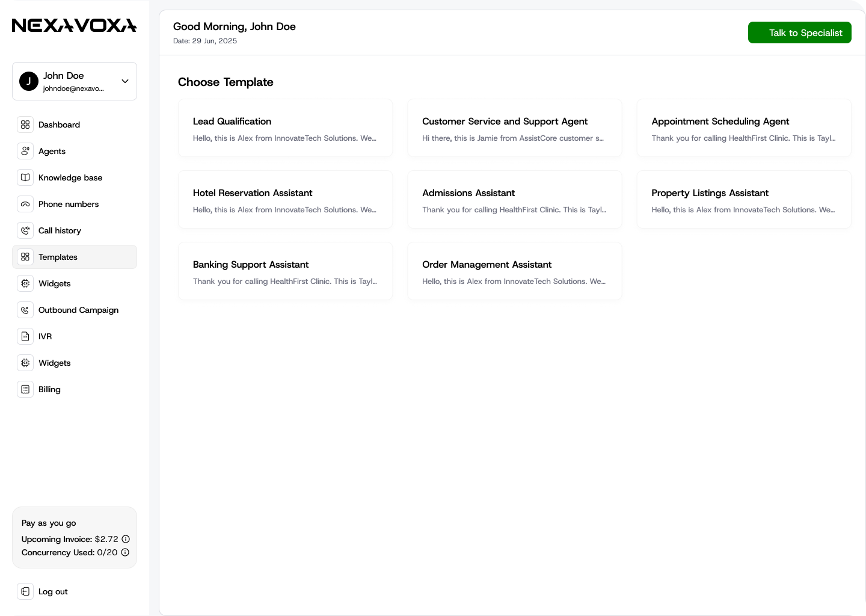
Task: Click the Log out icon
Action: point(25,591)
